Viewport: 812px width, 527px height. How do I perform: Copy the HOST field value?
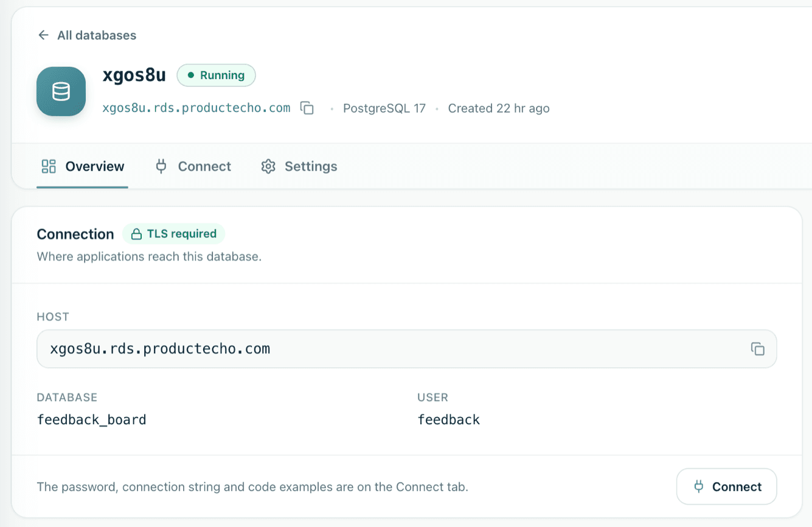[x=757, y=349]
